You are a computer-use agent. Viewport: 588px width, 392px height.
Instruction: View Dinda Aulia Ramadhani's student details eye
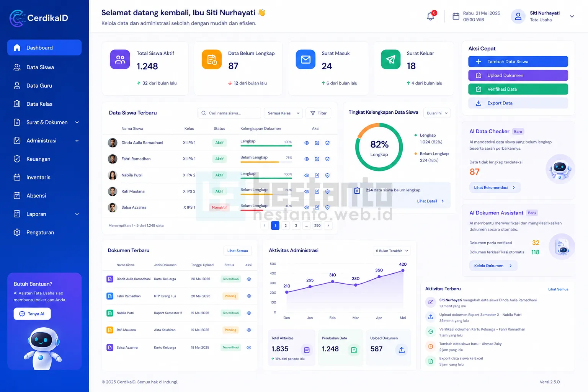[307, 143]
